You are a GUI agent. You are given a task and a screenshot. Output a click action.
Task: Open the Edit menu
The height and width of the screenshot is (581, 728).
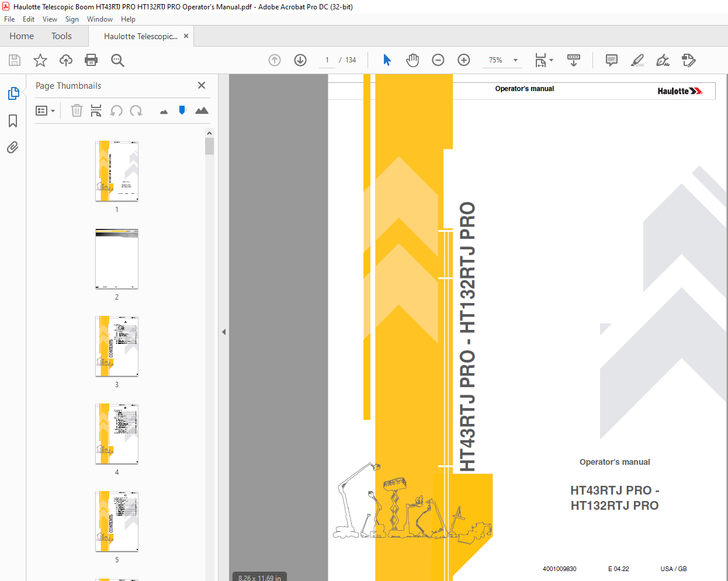[29, 19]
